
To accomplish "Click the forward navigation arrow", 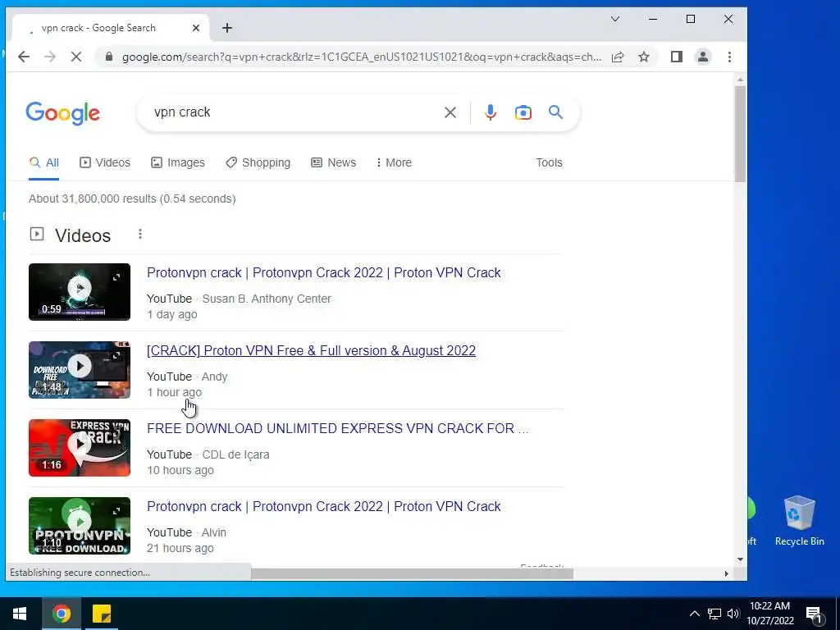I will (50, 57).
